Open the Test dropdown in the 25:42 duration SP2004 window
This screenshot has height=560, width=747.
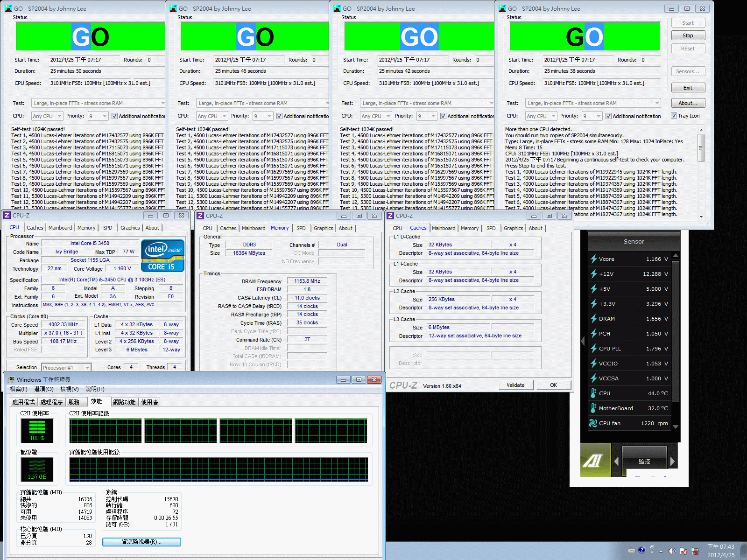coord(427,103)
